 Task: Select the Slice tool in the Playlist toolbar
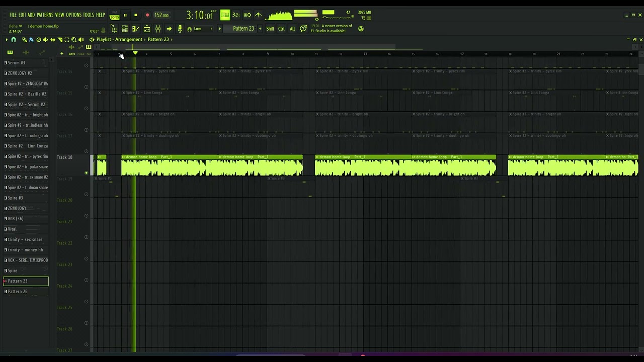pyautogui.click(x=60, y=40)
